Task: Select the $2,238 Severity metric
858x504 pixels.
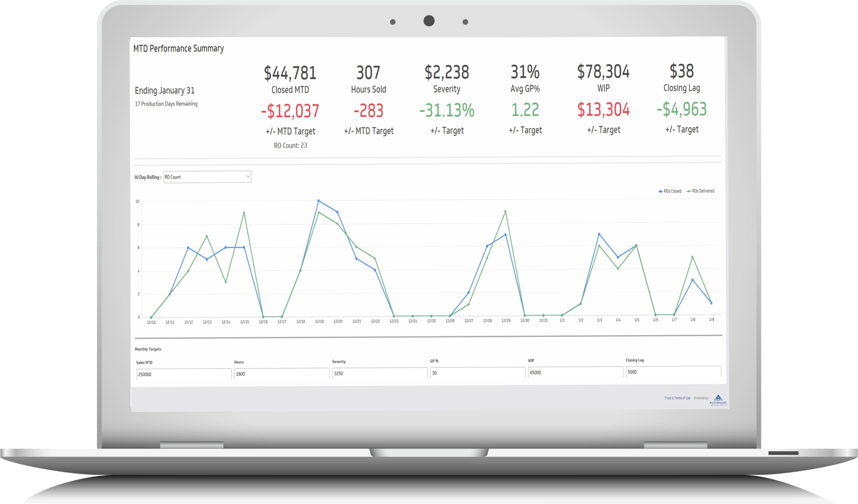Action: click(447, 72)
